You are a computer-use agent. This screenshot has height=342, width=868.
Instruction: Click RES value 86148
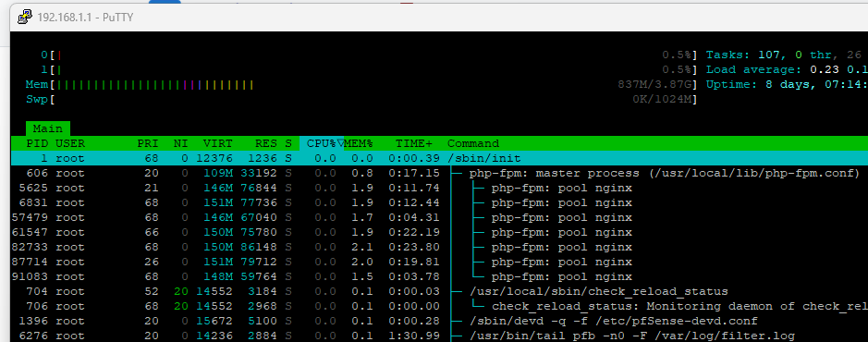tap(259, 247)
